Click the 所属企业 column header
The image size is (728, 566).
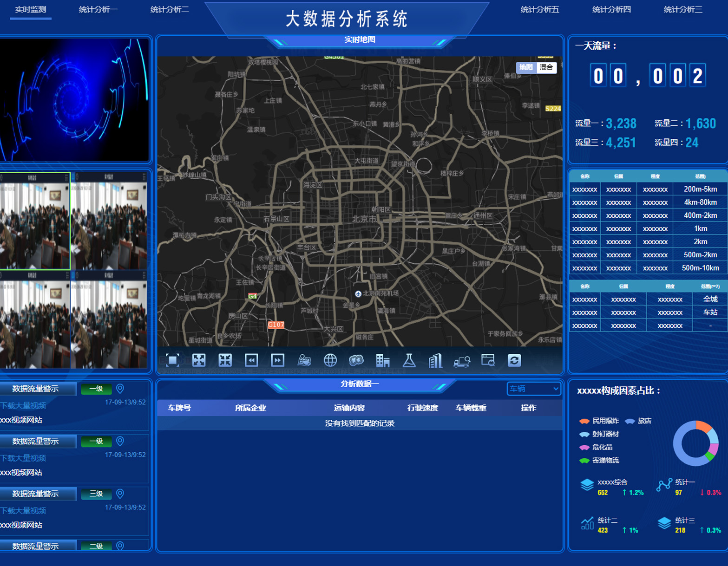point(250,408)
